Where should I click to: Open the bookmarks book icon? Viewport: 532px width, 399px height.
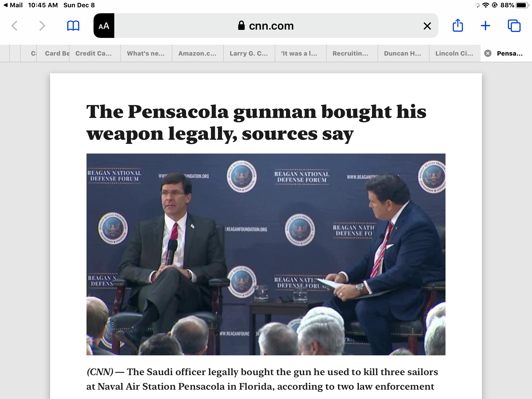73,26
